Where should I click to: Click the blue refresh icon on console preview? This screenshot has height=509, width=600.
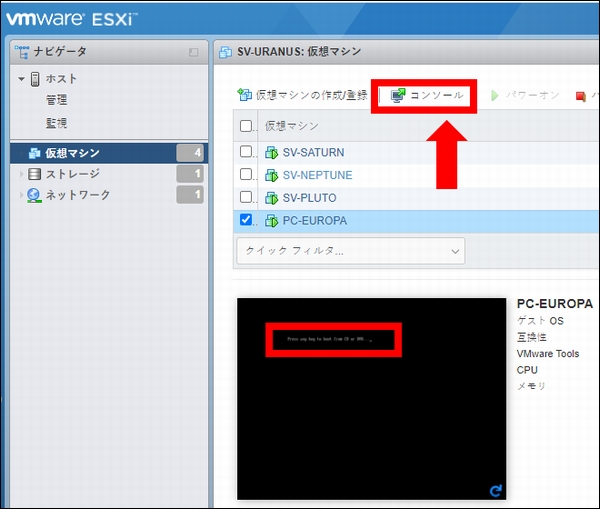(x=496, y=491)
